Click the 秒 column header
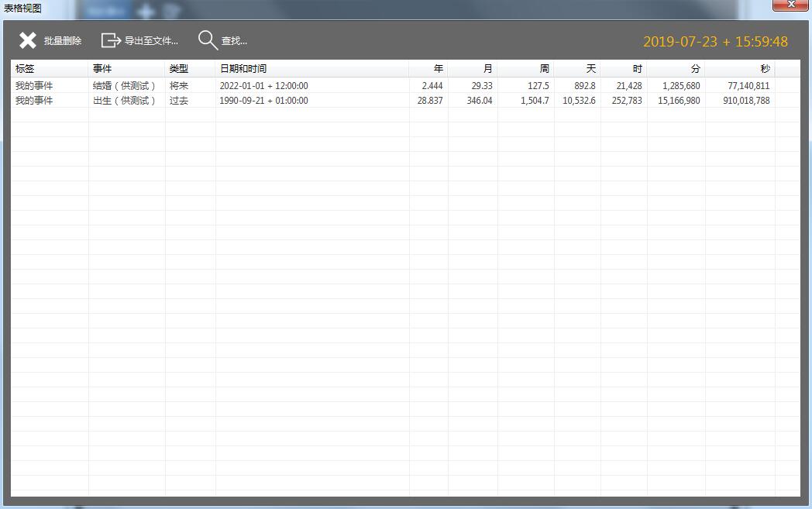 (740, 69)
